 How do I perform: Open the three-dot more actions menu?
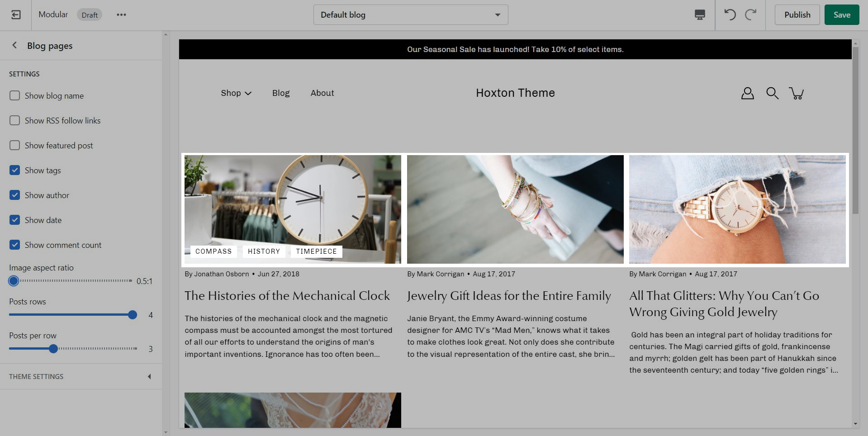(x=121, y=15)
